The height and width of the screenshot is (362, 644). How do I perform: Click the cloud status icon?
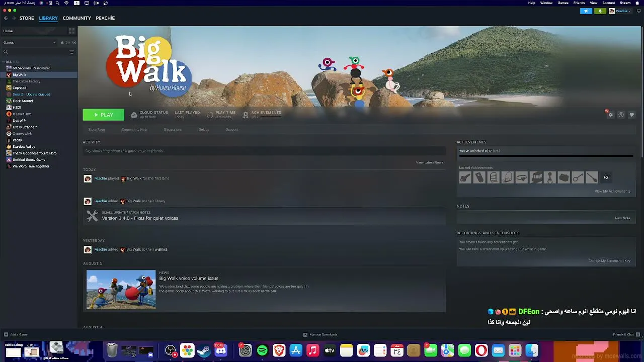pos(134,115)
